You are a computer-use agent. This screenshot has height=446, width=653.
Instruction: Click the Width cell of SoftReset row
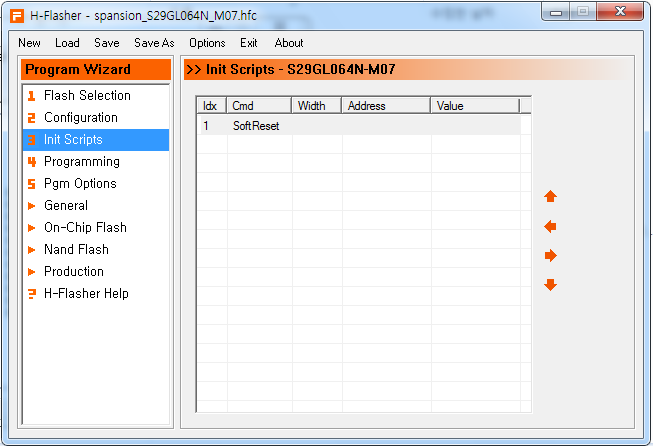click(317, 126)
